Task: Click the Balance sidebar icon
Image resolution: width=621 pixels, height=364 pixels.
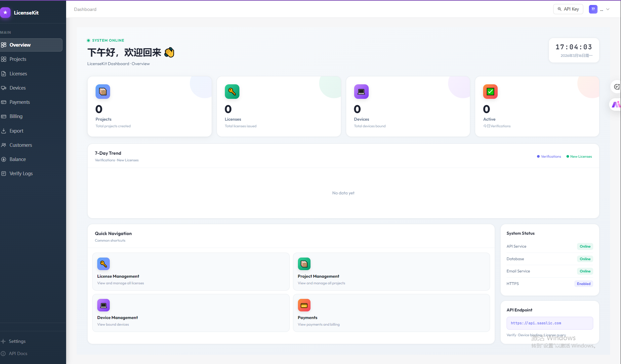Action: [4, 159]
